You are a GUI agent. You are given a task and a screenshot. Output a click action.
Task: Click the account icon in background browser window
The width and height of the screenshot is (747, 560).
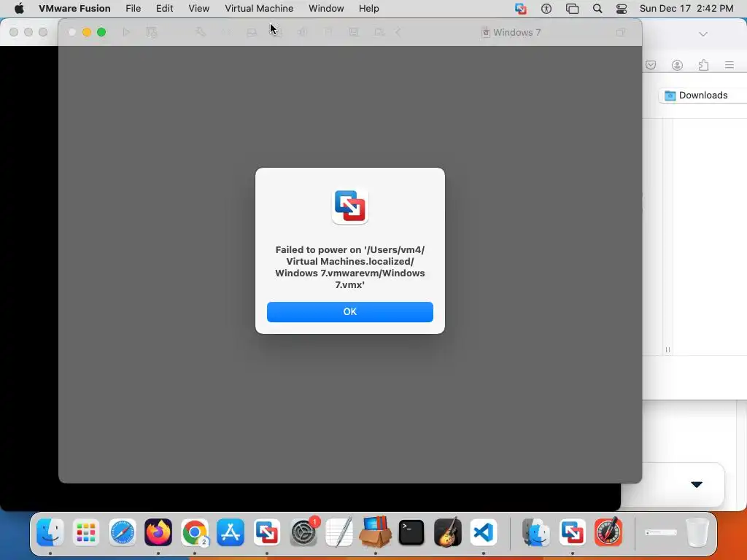(677, 65)
